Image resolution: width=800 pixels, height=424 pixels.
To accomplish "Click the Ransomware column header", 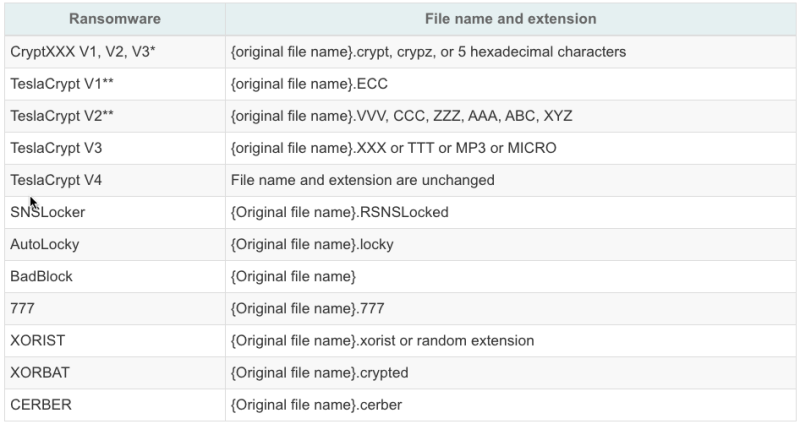I will click(x=112, y=19).
